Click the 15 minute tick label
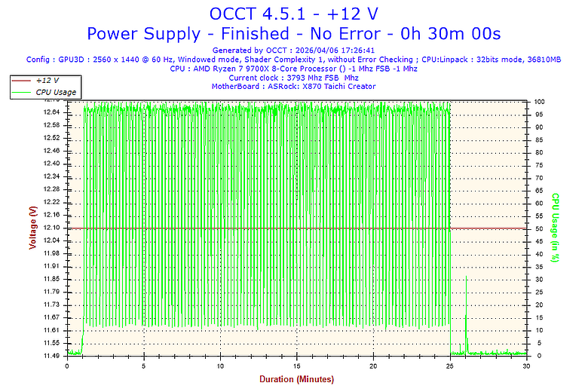The width and height of the screenshot is (588, 392). click(x=297, y=366)
